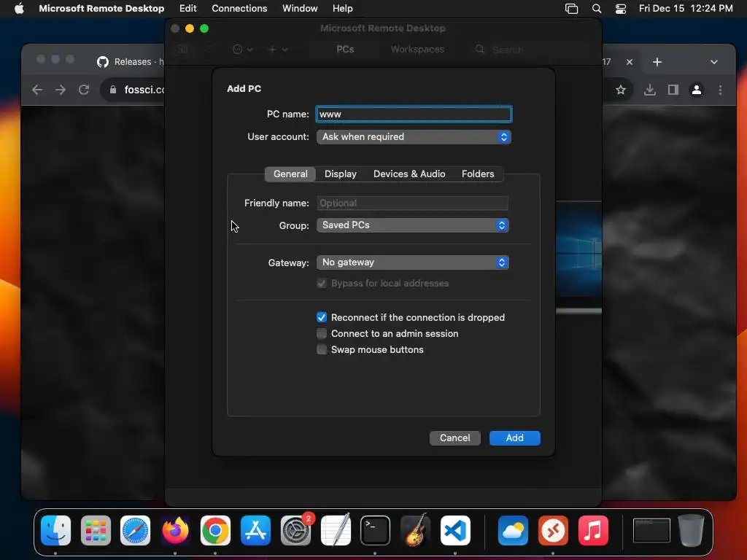
Task: Click the Cancel button
Action: (x=455, y=438)
